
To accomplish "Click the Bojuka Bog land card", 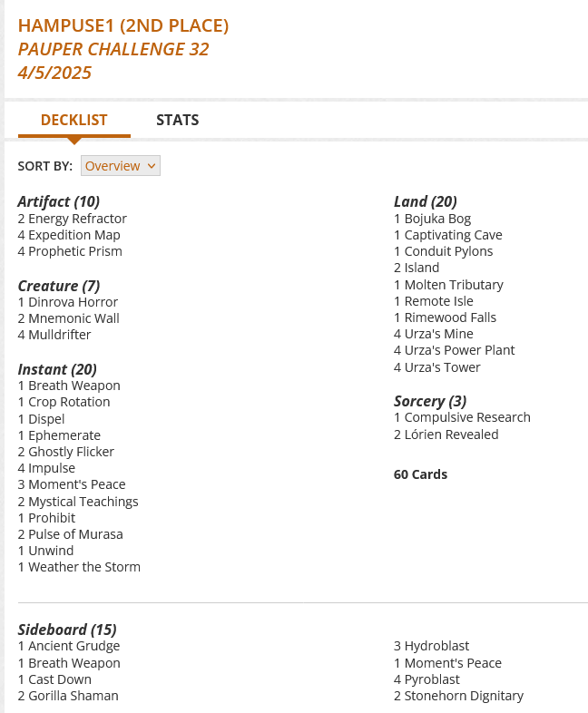I will click(437, 219).
